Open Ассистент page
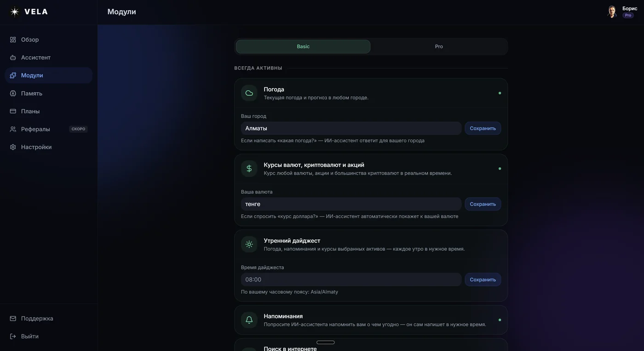 coord(49,58)
